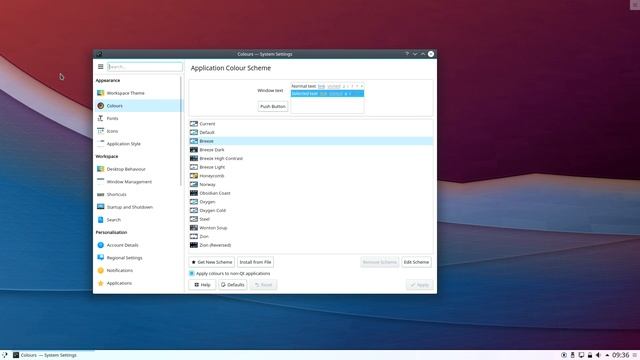Click the Apply button
The image size is (640, 360).
click(x=419, y=285)
